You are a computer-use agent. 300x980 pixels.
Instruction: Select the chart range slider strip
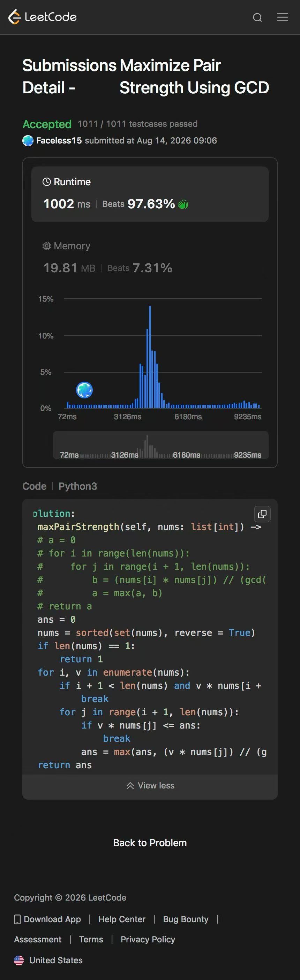click(x=161, y=445)
